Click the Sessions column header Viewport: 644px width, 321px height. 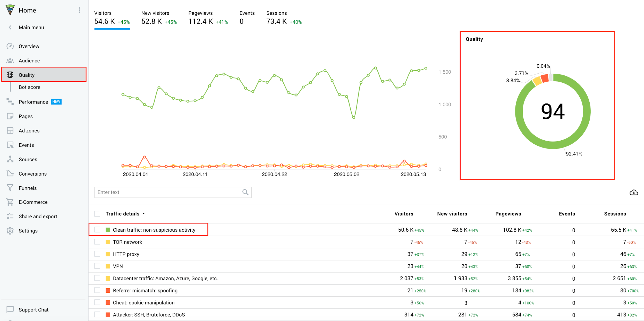click(615, 214)
